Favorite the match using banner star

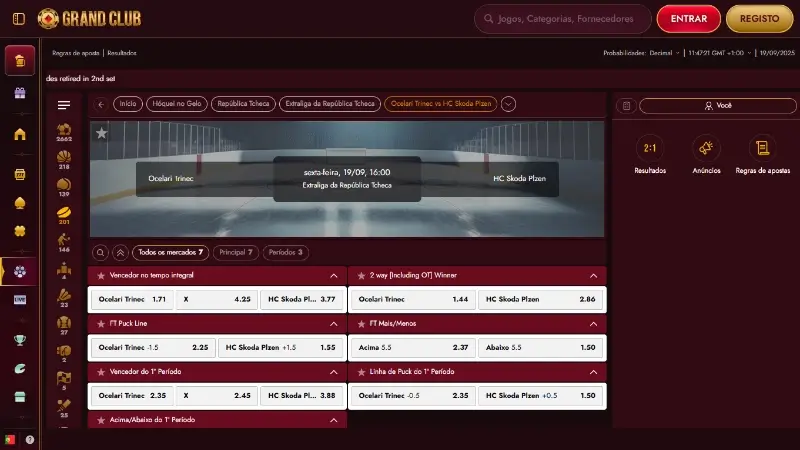coord(101,132)
